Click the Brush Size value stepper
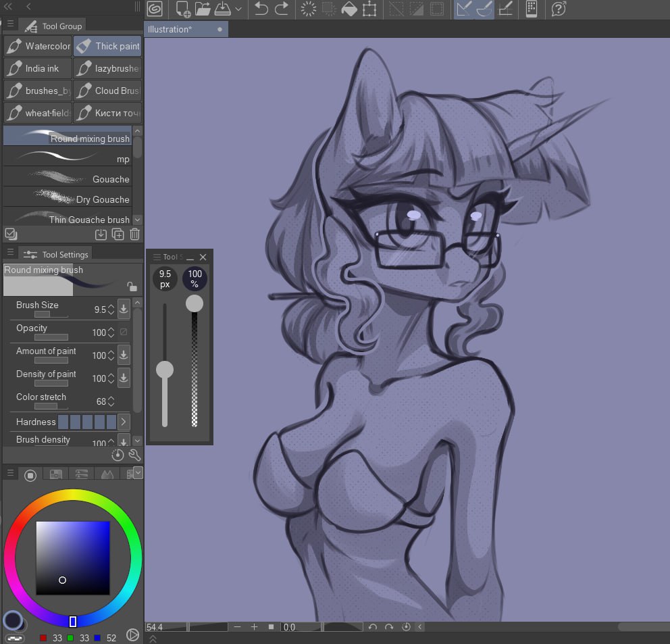This screenshot has height=644, width=670. coord(111,309)
